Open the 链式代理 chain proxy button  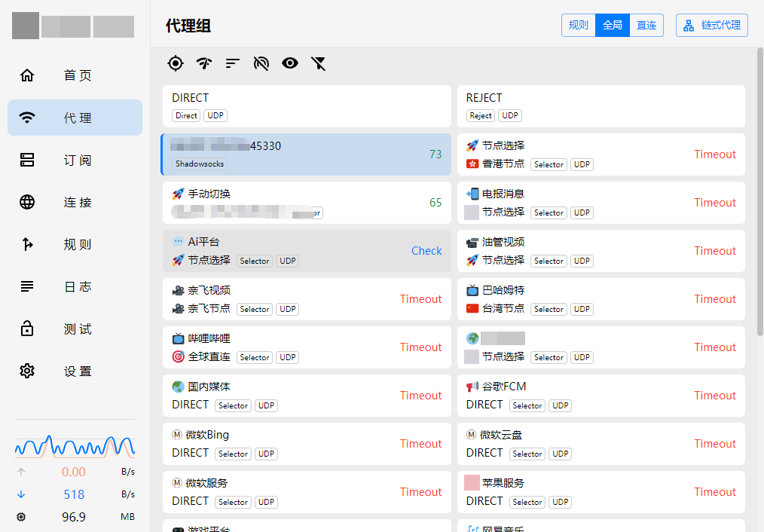coord(712,26)
